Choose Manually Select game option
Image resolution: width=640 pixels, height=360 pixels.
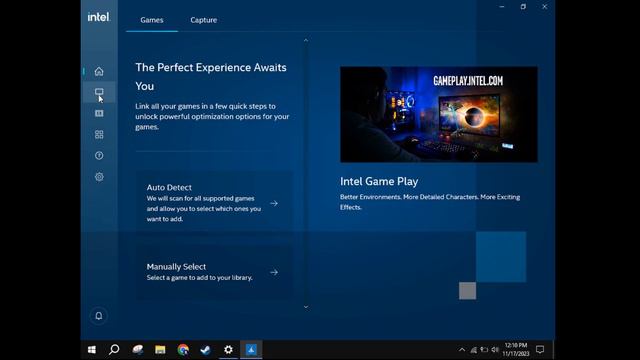[214, 272]
